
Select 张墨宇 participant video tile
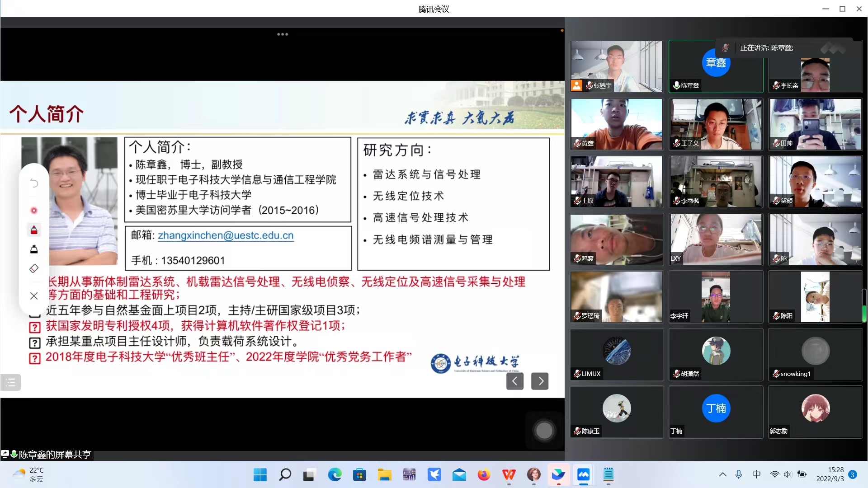(617, 66)
